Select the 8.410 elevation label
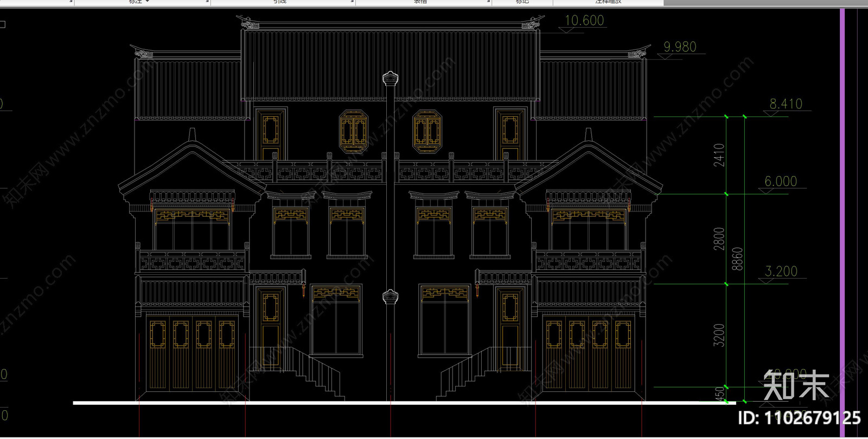The height and width of the screenshot is (439, 868). (x=786, y=104)
